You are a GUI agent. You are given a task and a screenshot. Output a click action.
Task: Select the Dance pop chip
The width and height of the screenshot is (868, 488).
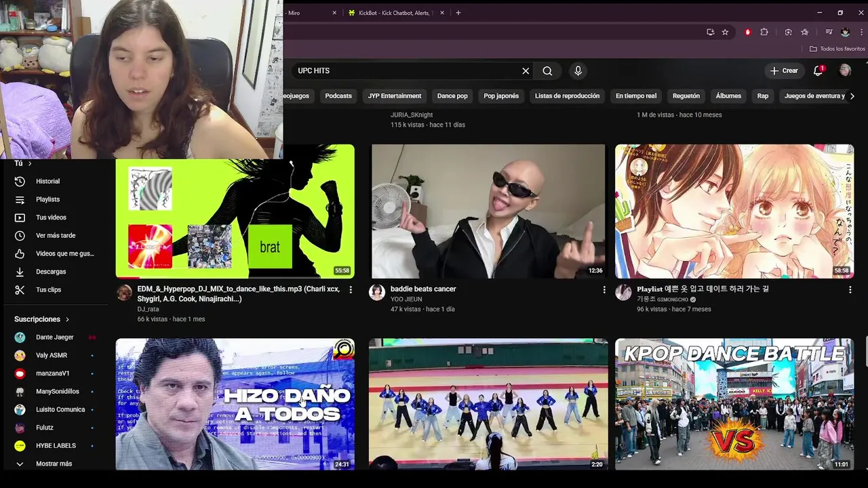[452, 96]
